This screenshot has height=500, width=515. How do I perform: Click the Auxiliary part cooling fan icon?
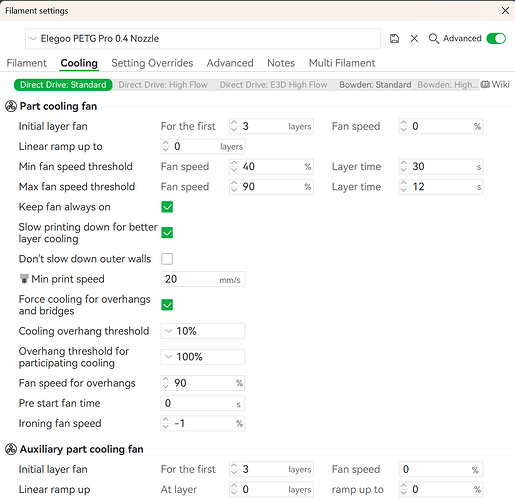pyautogui.click(x=11, y=449)
